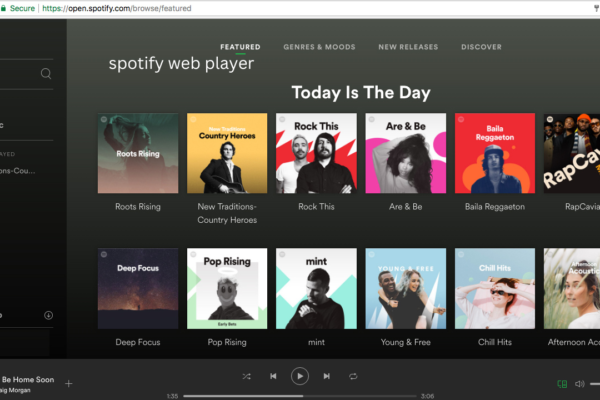This screenshot has width=600, height=400.
Task: Open the Country Heroes playlist cover
Action: coord(227,153)
